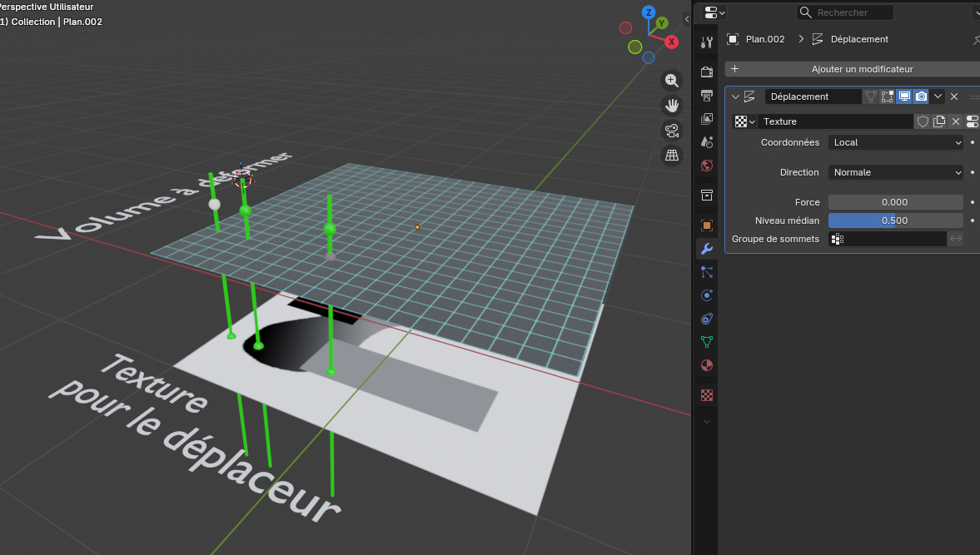The height and width of the screenshot is (555, 980).
Task: Switch perspective/orthographic with grid icon
Action: pyautogui.click(x=671, y=155)
